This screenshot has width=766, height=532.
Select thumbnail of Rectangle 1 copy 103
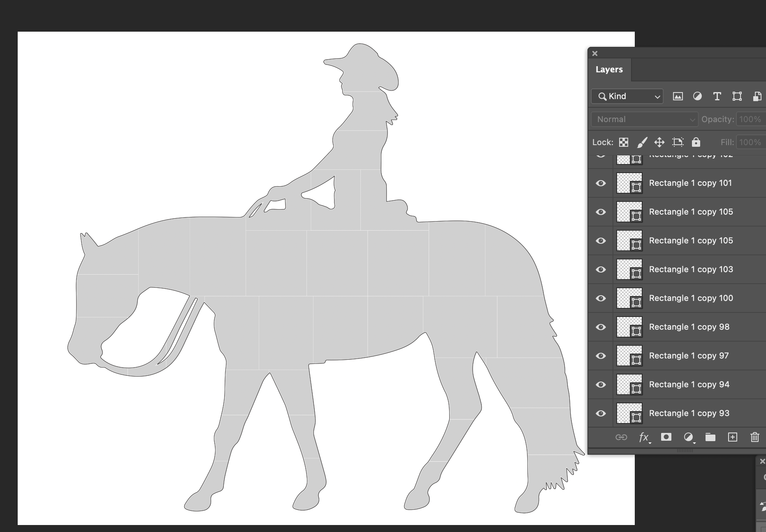[629, 269]
